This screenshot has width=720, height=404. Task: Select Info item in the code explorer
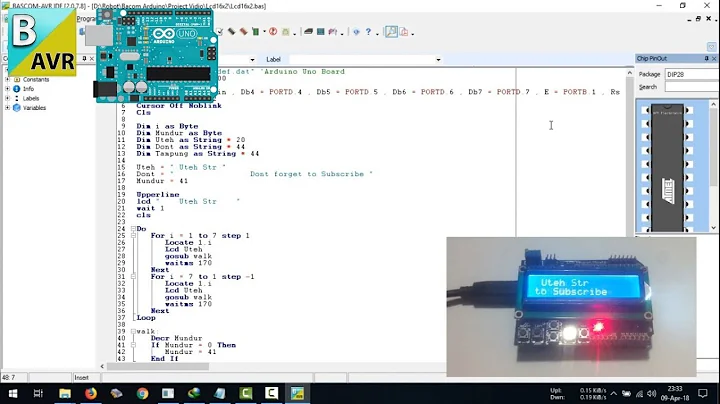point(28,89)
